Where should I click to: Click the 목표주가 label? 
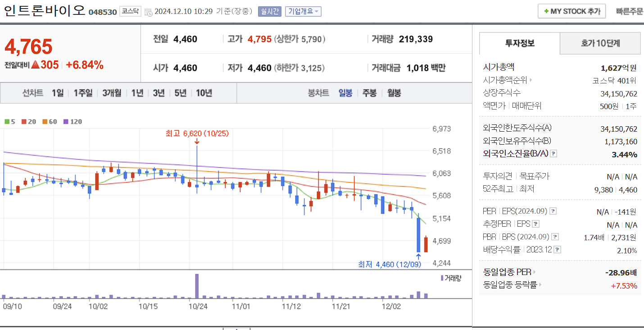point(535,176)
